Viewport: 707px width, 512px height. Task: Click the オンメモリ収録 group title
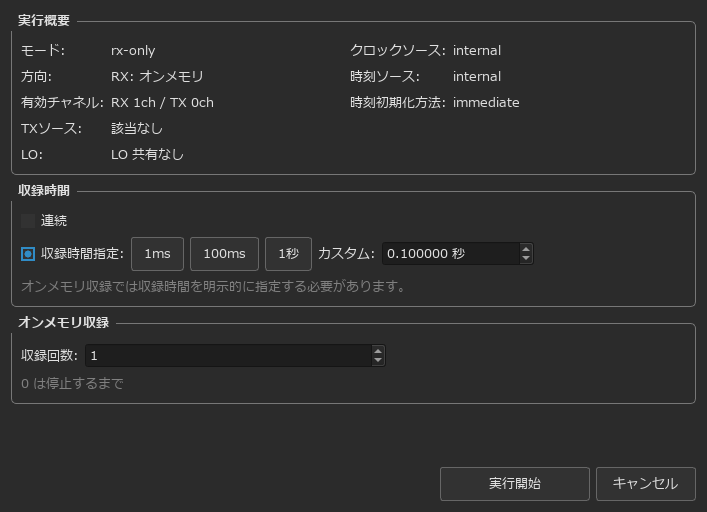click(64, 323)
